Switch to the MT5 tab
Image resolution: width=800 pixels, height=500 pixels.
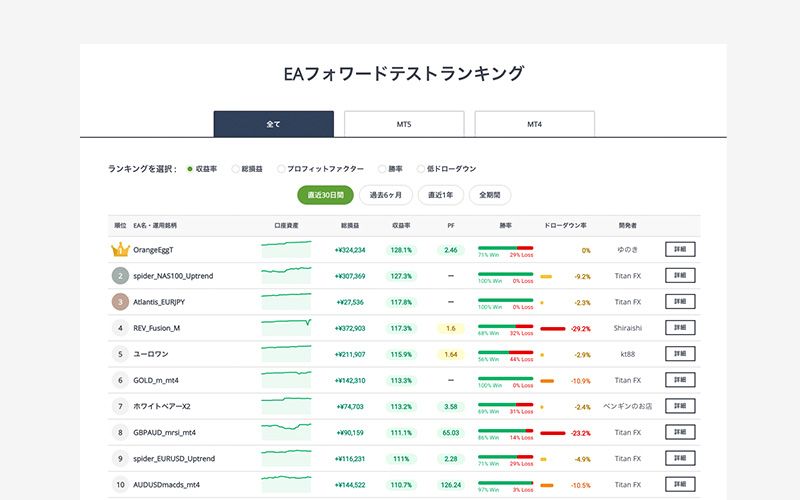click(404, 124)
